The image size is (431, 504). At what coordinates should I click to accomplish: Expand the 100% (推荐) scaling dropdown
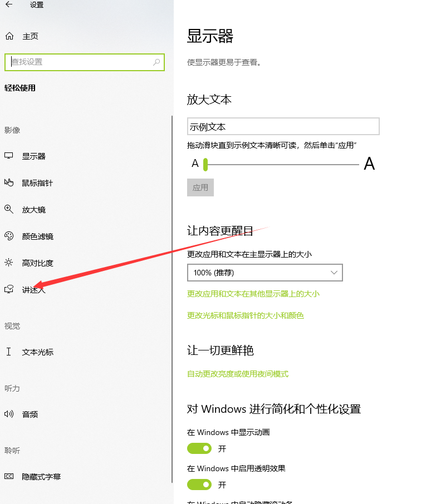[265, 273]
